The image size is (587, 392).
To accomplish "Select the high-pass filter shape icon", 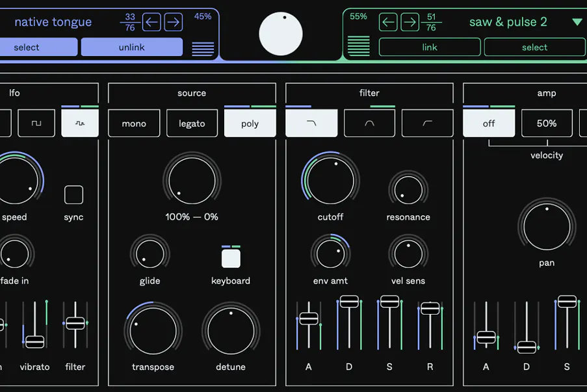I will [427, 124].
